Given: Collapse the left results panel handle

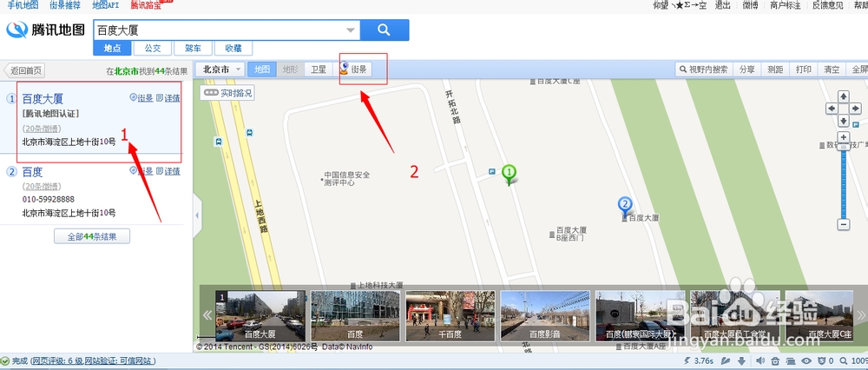Looking at the screenshot, I should [x=197, y=216].
